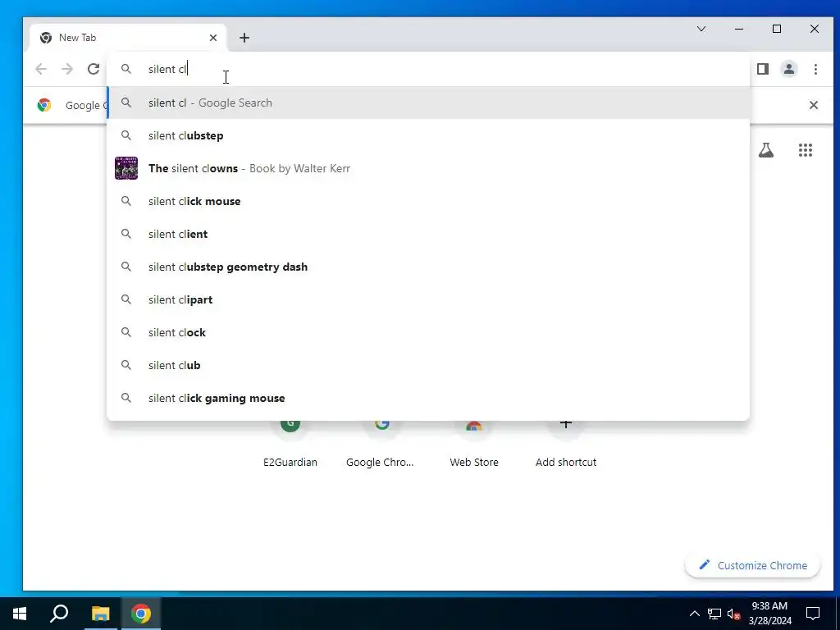Choose the 'silent clipart' suggestion
Screen dimensions: 840x630
[x=428, y=299]
